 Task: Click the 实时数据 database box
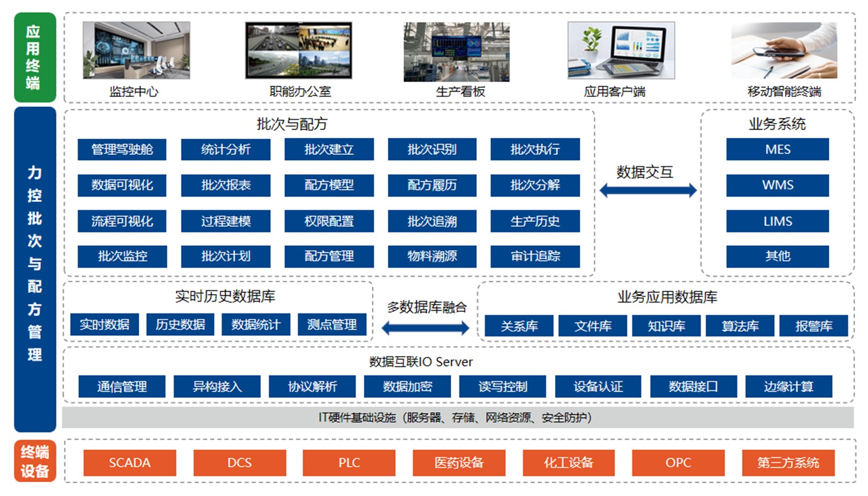tap(104, 325)
